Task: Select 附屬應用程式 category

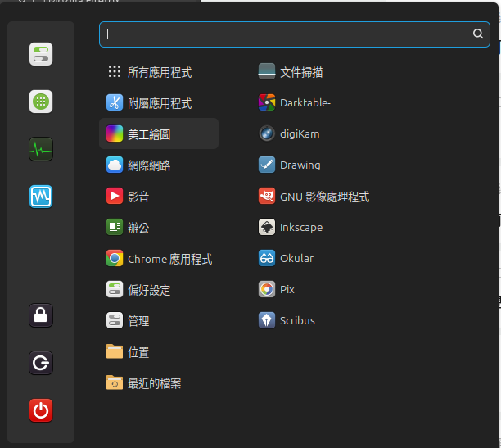Action: (159, 103)
